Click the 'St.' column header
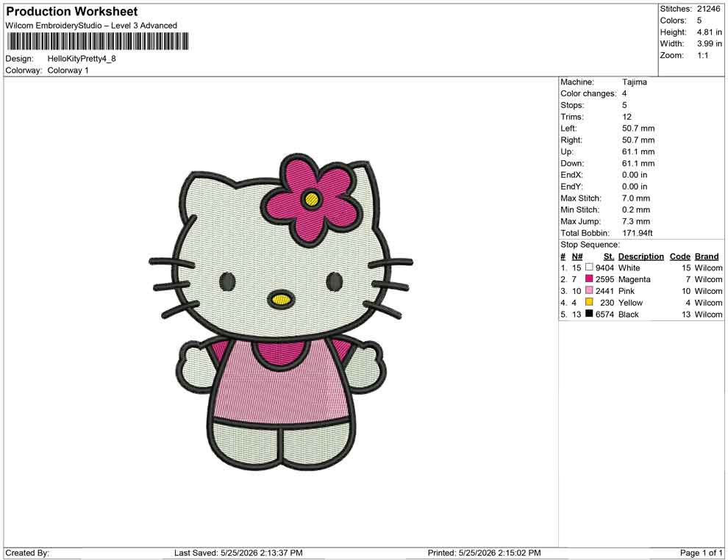The image size is (728, 560). [x=609, y=256]
